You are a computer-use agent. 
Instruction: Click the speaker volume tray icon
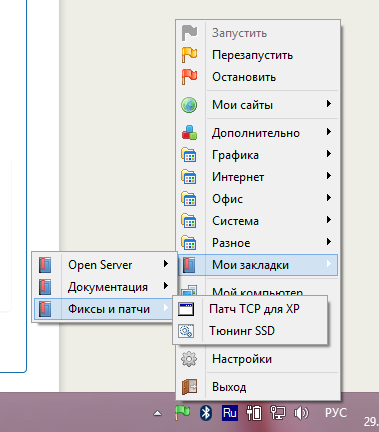point(301,413)
